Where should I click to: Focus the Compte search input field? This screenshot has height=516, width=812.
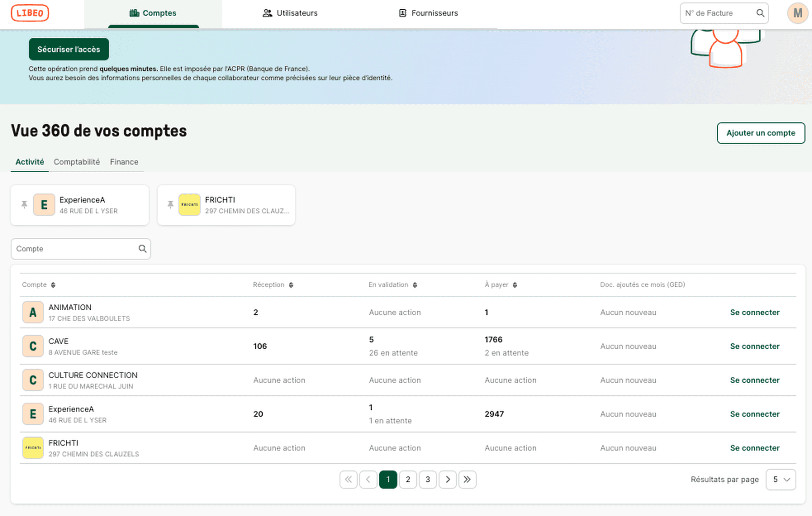tap(74, 249)
